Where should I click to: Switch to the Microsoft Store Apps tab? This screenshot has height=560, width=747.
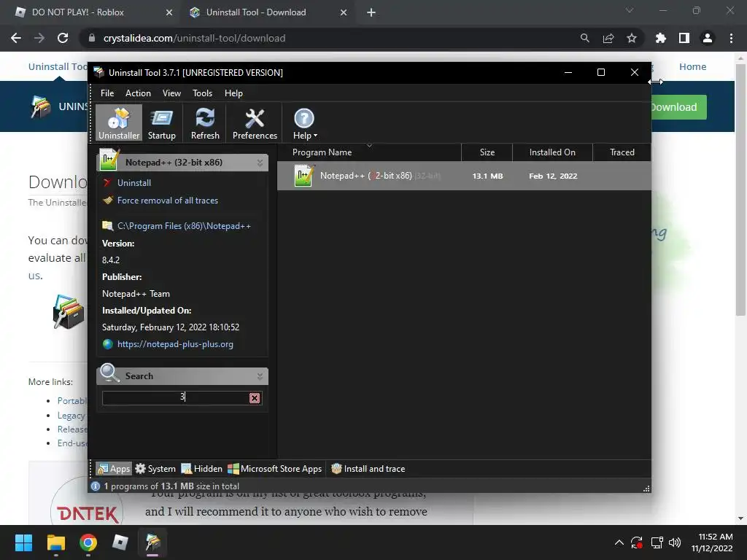[275, 469]
